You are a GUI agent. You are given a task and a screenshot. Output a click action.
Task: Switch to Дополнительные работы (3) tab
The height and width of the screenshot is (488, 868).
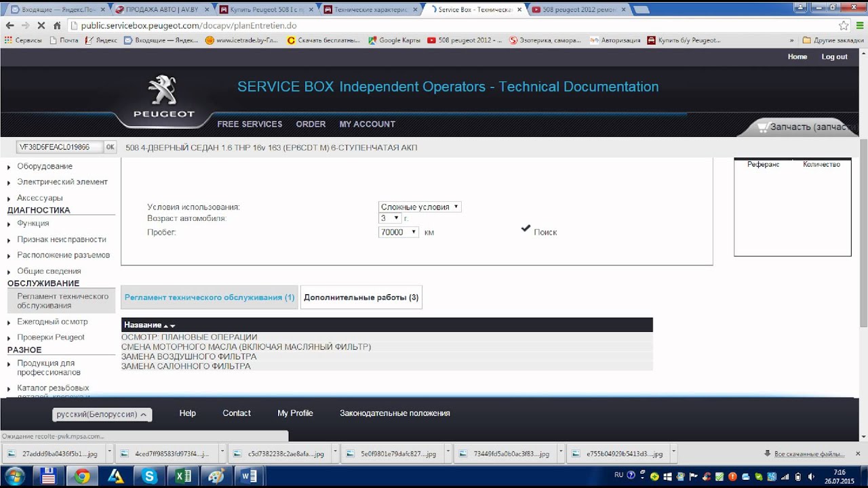pyautogui.click(x=361, y=297)
